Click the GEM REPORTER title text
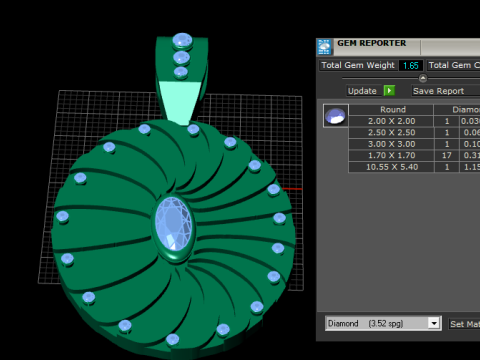Viewport: 480px width, 360px height. [x=371, y=43]
